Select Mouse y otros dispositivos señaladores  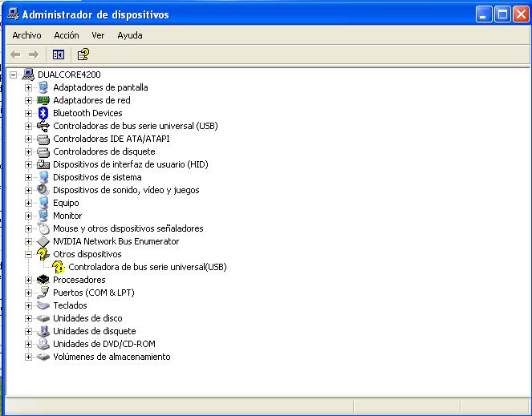point(128,228)
